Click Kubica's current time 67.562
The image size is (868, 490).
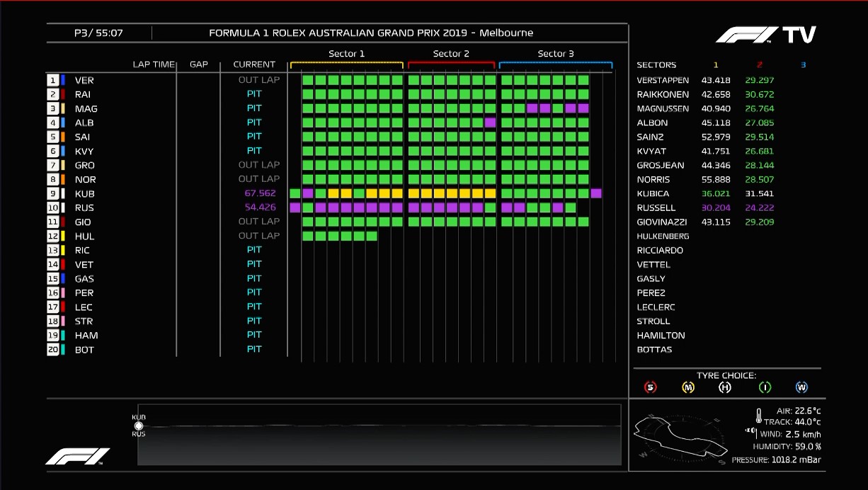click(x=260, y=193)
